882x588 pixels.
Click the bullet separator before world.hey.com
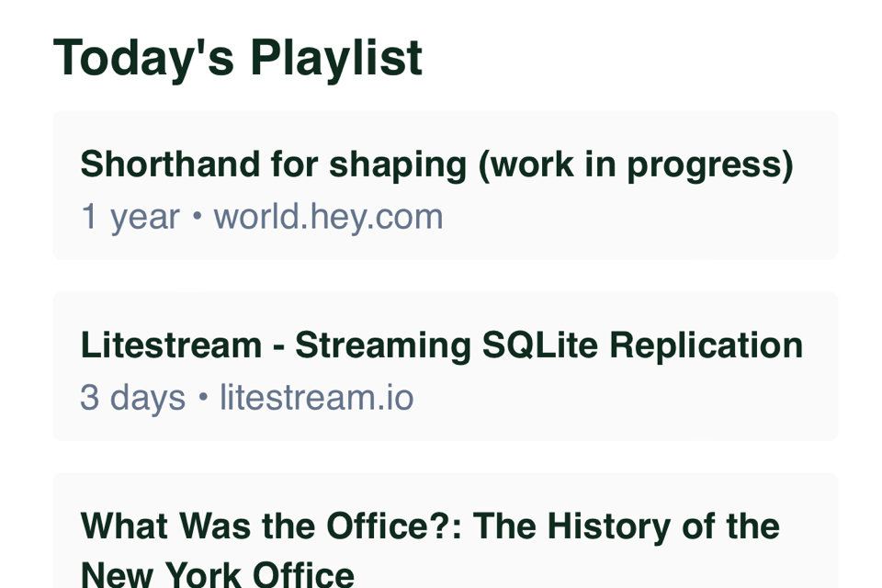(x=197, y=219)
